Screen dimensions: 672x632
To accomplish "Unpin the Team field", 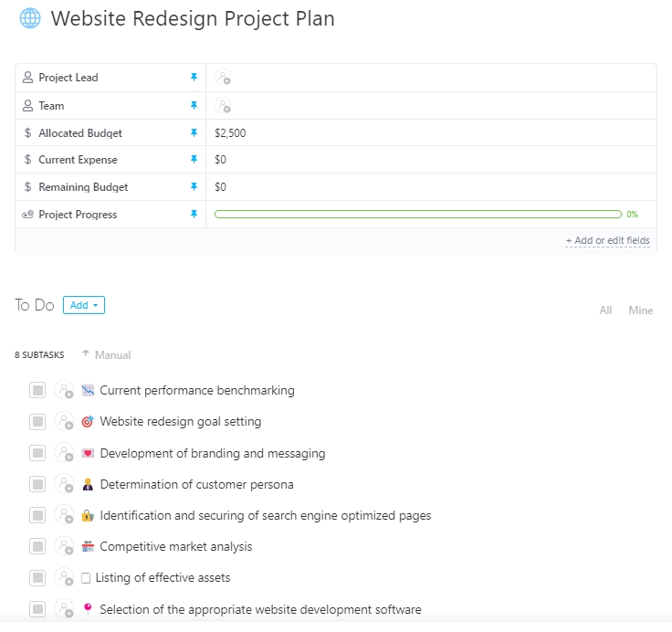I will pos(194,105).
